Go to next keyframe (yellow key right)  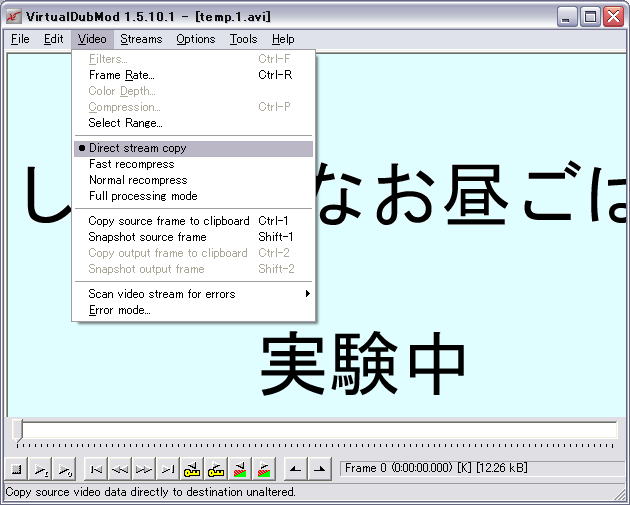216,469
